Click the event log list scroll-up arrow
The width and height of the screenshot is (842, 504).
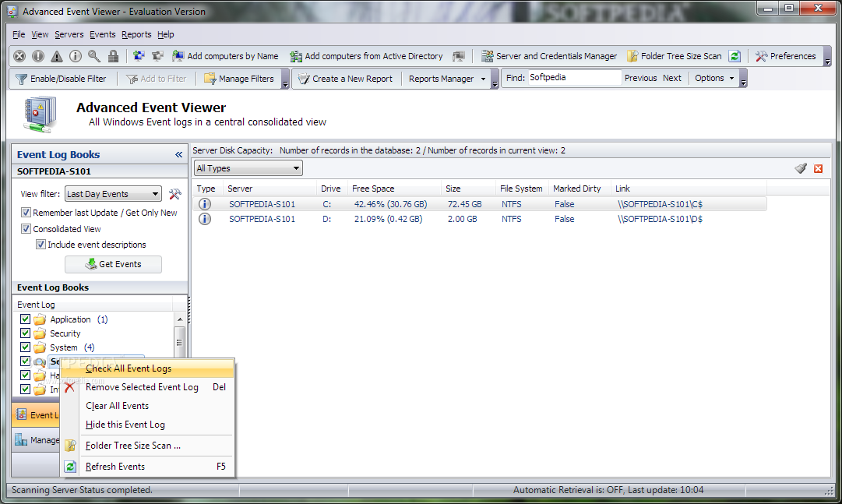coord(179,319)
